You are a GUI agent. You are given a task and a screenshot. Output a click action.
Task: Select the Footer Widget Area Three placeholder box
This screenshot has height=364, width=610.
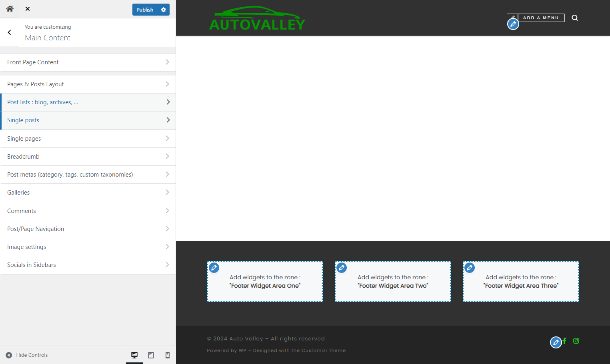pyautogui.click(x=521, y=281)
